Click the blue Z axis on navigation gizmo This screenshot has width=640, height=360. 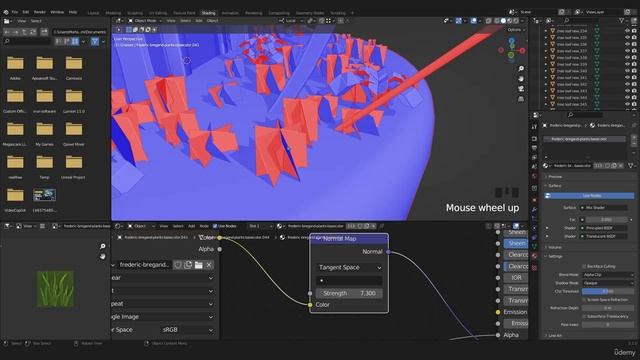[x=512, y=41]
